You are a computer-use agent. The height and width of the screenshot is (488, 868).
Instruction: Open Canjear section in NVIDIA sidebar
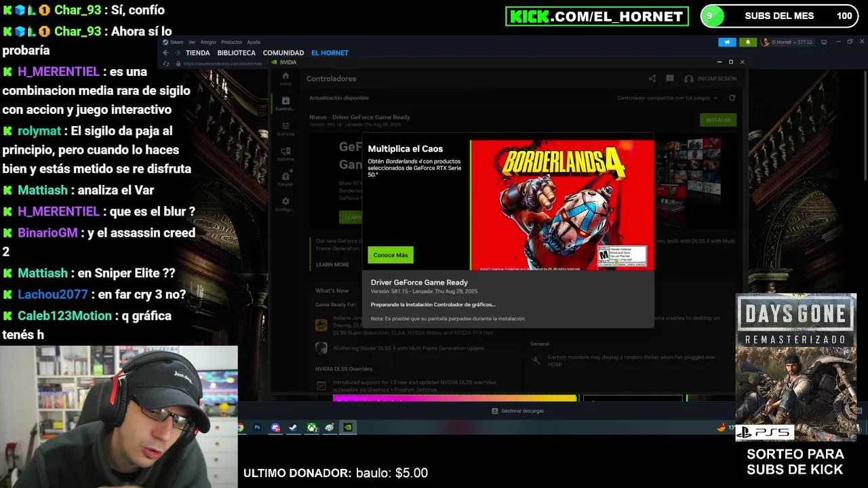coord(285,179)
